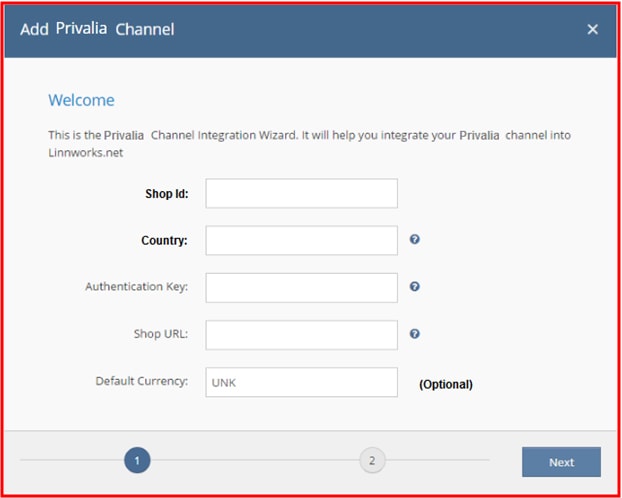Click the 'Default Currency:' label

142,381
